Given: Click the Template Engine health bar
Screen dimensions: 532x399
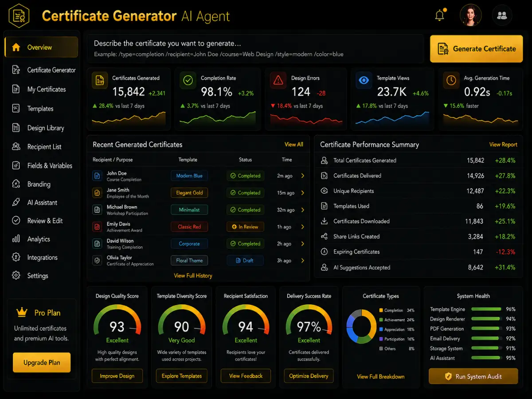Looking at the screenshot, I should (486, 309).
